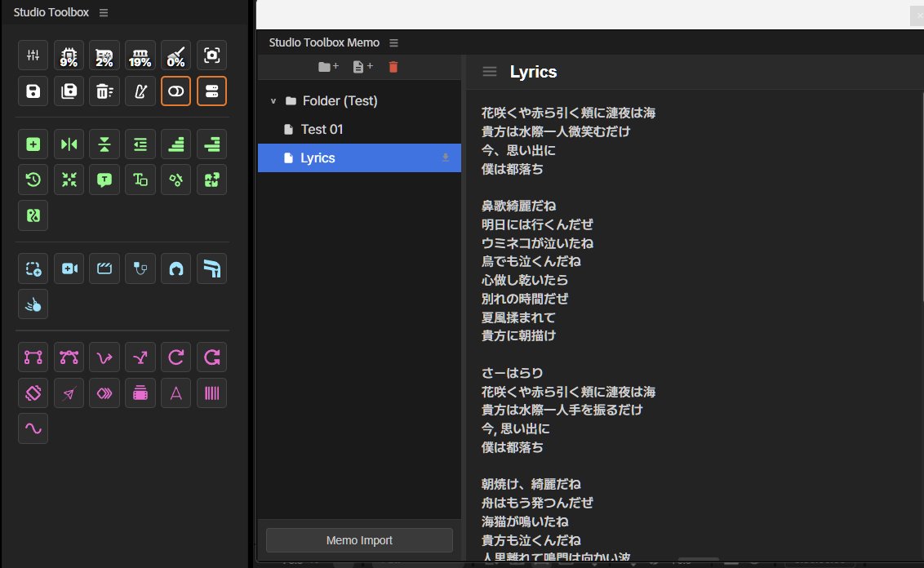Click the metronome icon

click(x=140, y=91)
